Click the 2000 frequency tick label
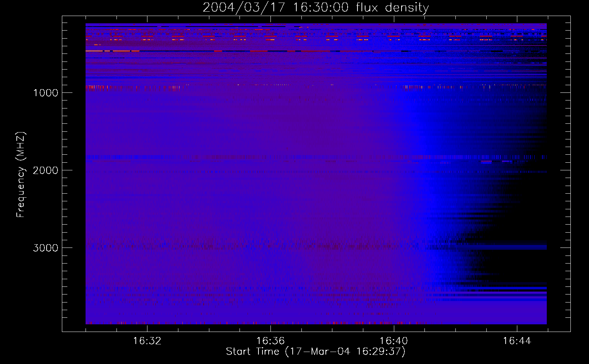 pos(46,170)
